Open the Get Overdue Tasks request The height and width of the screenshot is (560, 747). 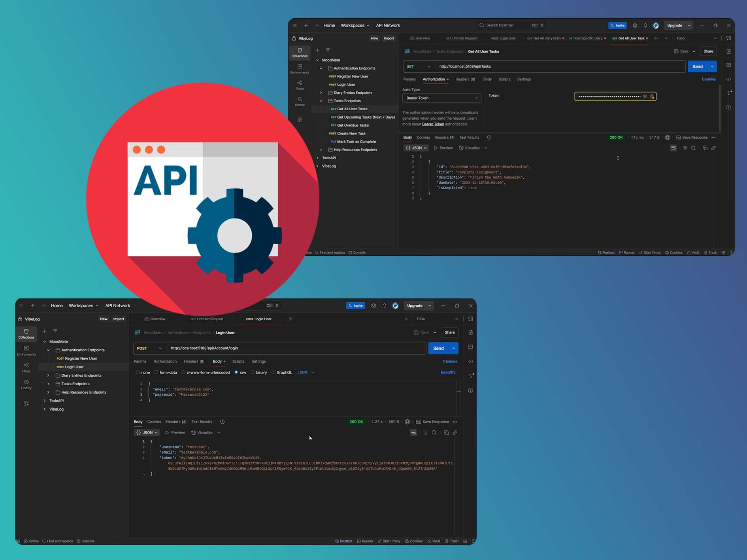pos(353,125)
